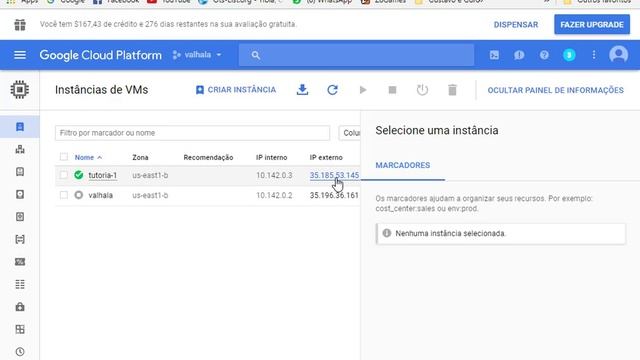Click internal IP 10.142.0.2 cell
The height and width of the screenshot is (360, 640).
click(x=274, y=195)
